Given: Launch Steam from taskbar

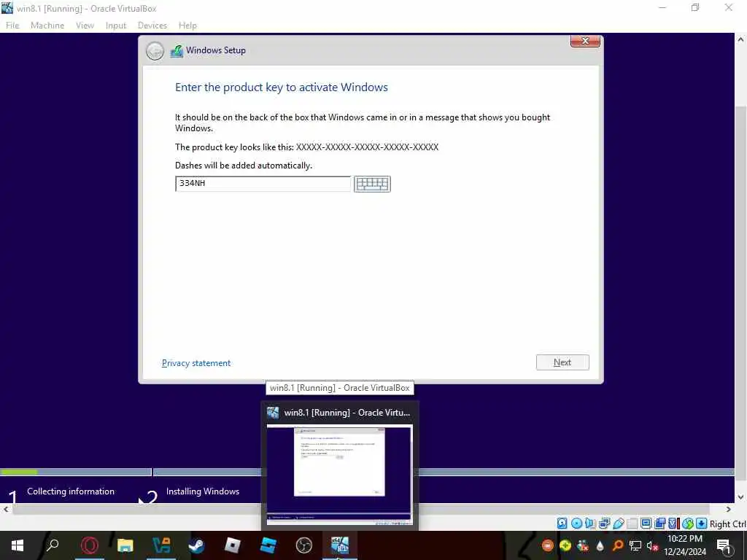Looking at the screenshot, I should [x=197, y=545].
